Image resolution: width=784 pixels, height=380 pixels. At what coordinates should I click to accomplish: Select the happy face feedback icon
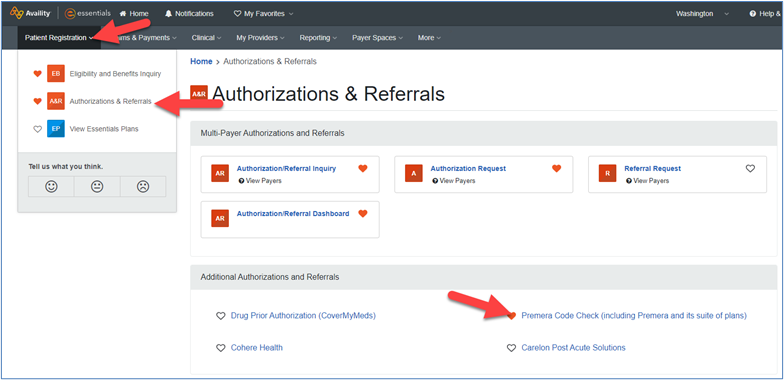(x=51, y=186)
